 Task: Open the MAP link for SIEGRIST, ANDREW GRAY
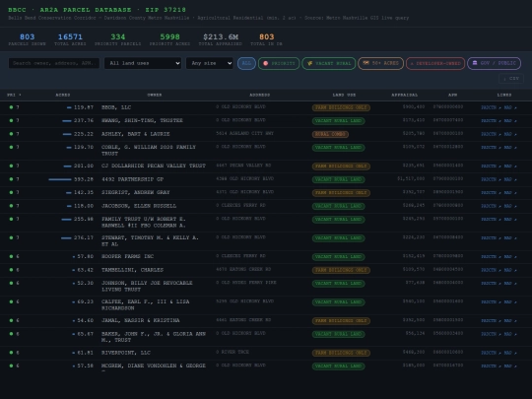(510, 193)
